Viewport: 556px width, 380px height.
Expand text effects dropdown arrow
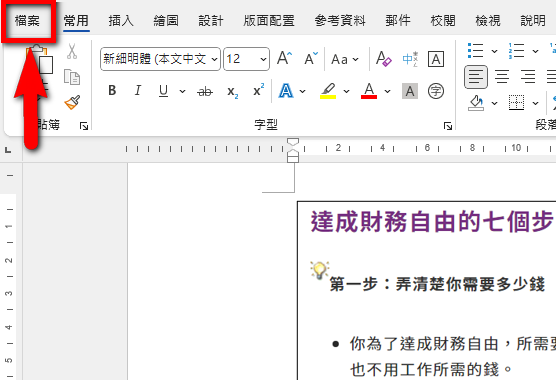point(302,91)
